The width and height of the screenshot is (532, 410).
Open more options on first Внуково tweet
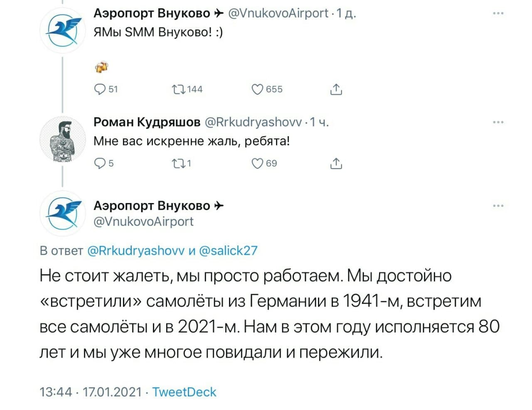point(498,14)
